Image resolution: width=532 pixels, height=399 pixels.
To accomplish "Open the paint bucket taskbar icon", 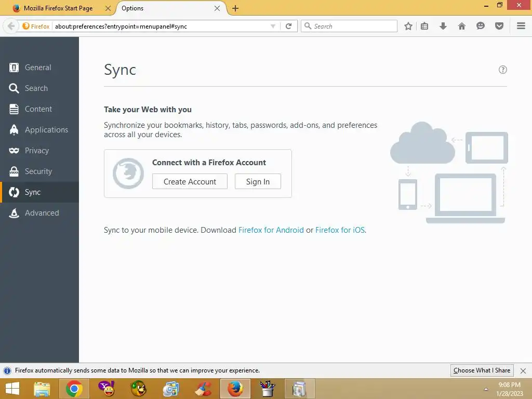I will coord(268,389).
